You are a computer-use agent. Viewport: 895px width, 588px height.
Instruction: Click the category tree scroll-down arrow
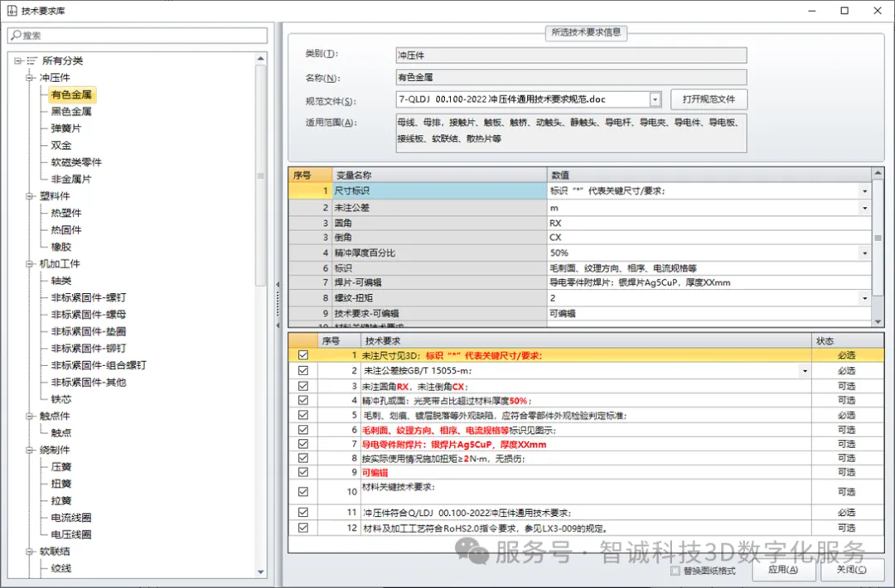261,571
